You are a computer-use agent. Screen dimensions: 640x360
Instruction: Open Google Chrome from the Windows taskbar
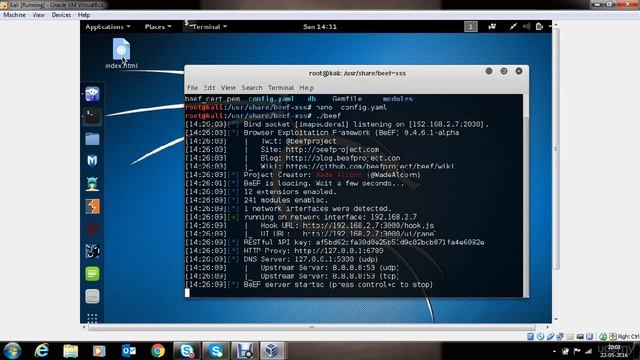coord(158,351)
